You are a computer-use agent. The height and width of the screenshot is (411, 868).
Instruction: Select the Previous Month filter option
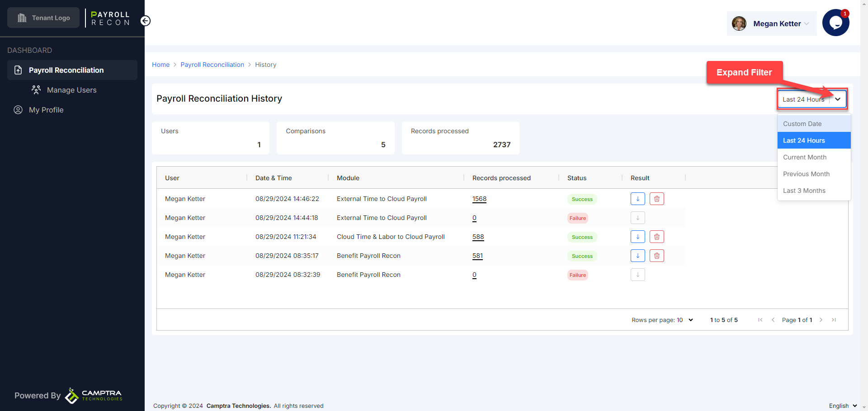pos(814,174)
